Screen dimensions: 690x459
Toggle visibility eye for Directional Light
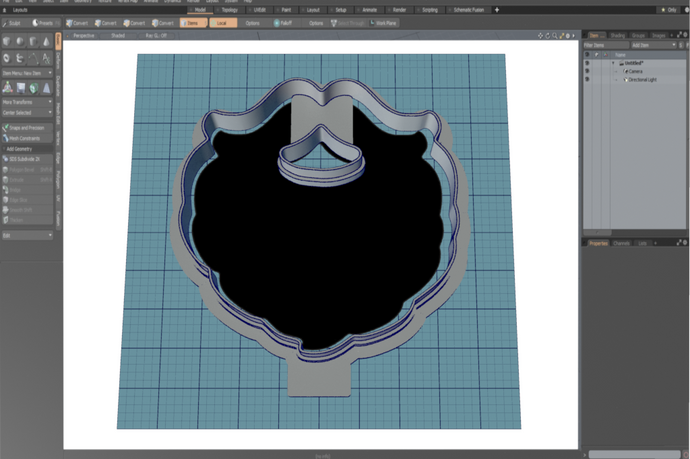tap(587, 79)
